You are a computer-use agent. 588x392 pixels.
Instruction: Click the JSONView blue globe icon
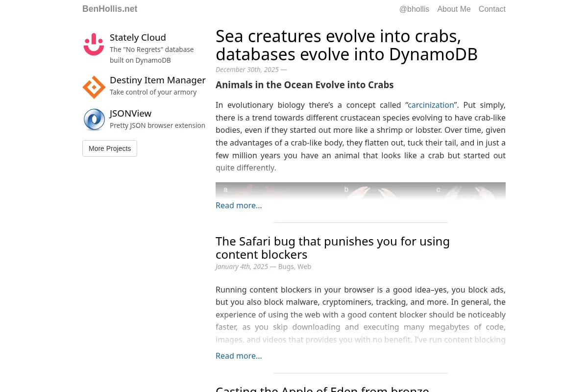click(x=94, y=120)
